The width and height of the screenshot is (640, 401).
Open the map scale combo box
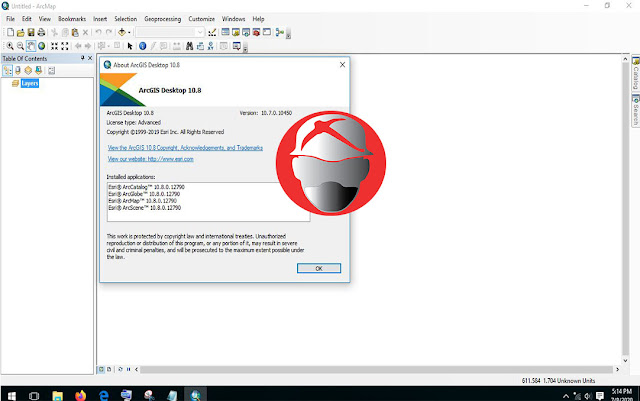pyautogui.click(x=169, y=32)
